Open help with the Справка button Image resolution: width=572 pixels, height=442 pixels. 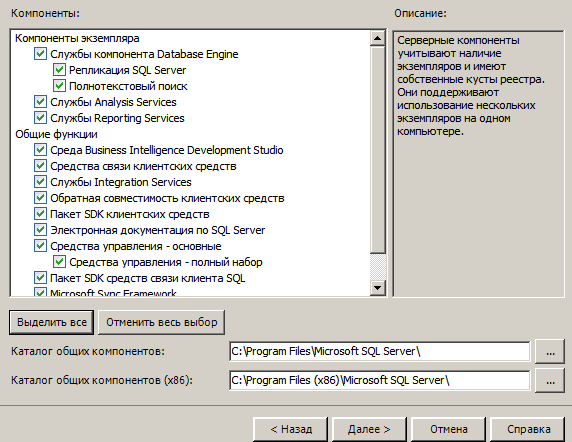[x=528, y=429]
